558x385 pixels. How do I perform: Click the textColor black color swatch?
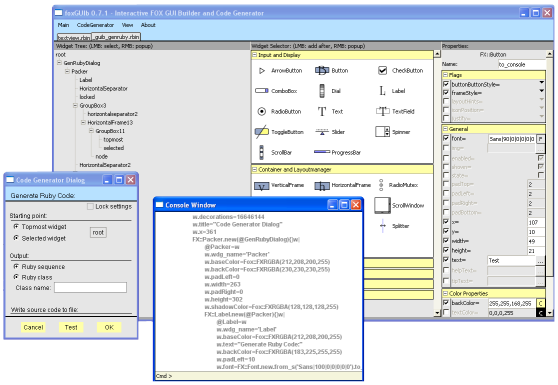coord(541,313)
